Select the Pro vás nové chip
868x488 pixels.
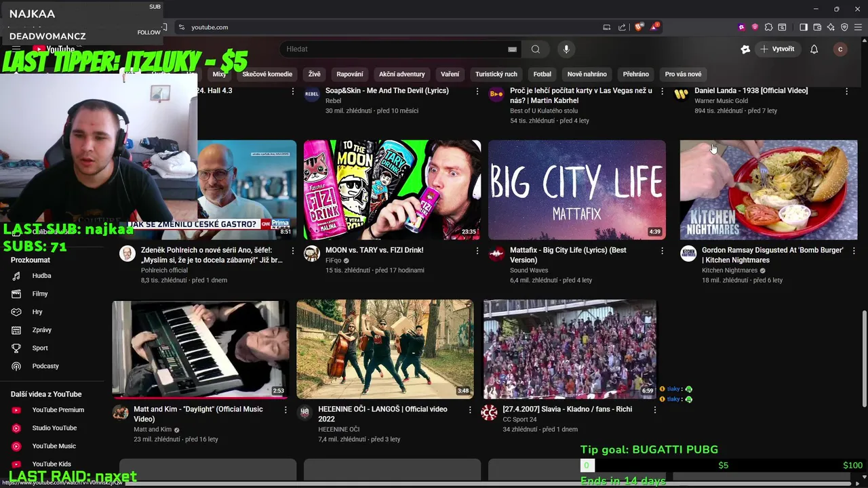pos(683,74)
